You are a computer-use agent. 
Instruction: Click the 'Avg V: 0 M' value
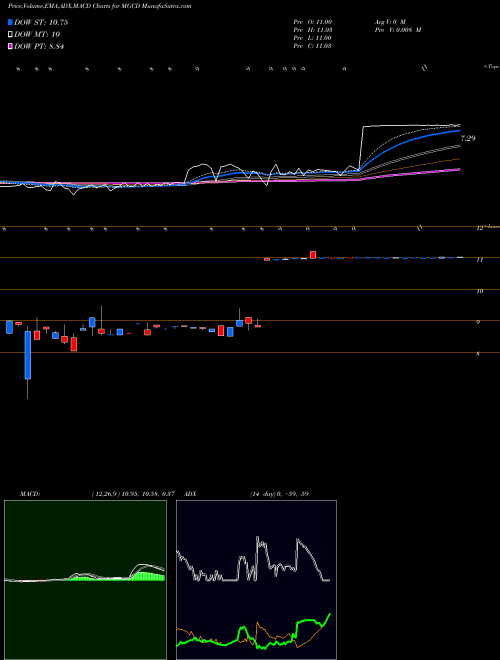click(390, 22)
